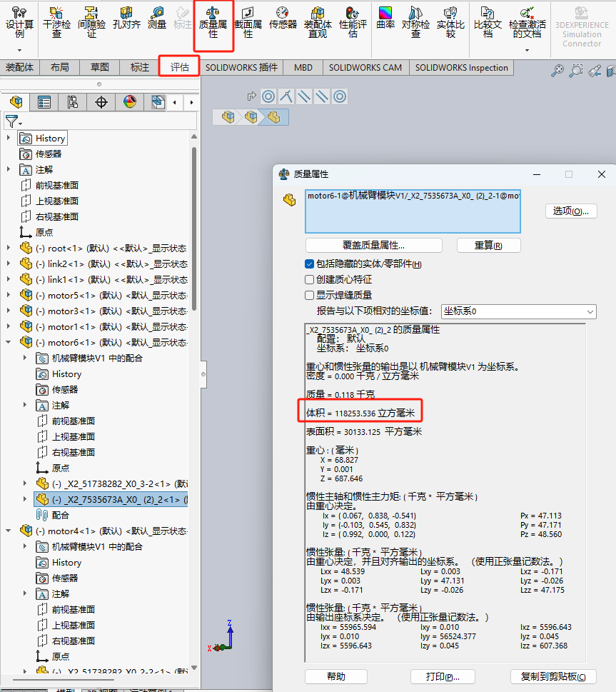Open the 坐标系0 coordinate system dropdown

[518, 311]
